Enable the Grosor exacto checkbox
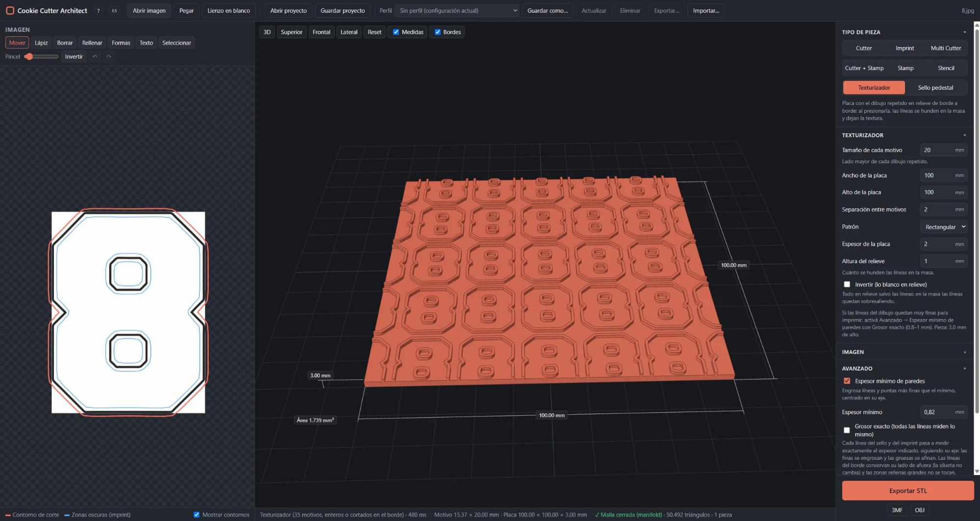 tap(847, 430)
